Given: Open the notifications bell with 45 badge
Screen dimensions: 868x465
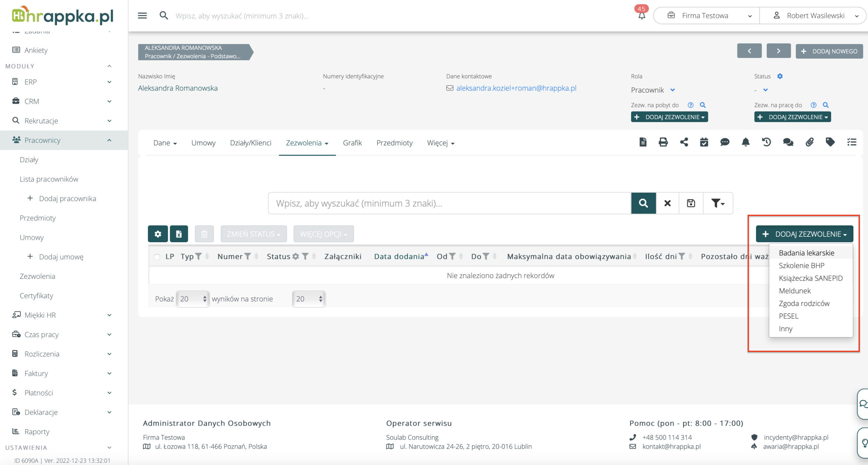Looking at the screenshot, I should click(642, 15).
